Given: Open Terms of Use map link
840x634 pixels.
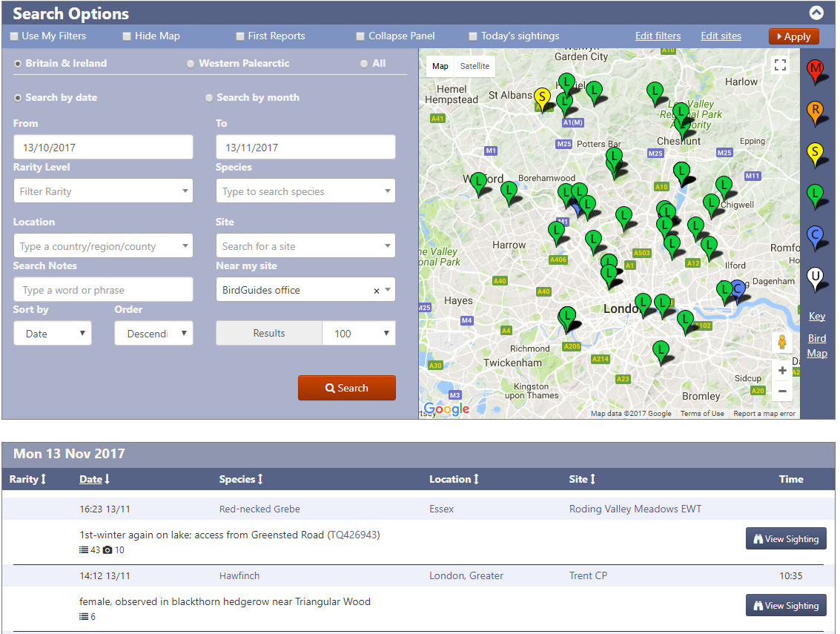Looking at the screenshot, I should 702,414.
